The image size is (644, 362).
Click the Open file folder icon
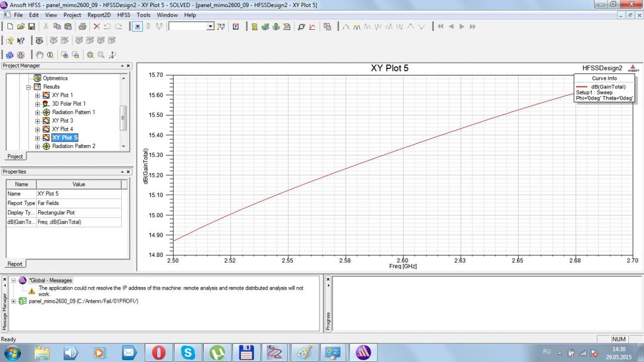21,27
